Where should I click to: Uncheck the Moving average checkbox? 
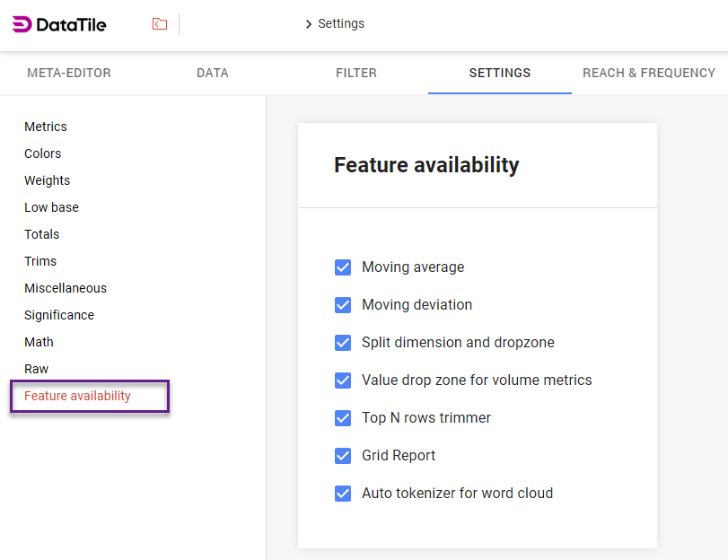click(x=343, y=267)
